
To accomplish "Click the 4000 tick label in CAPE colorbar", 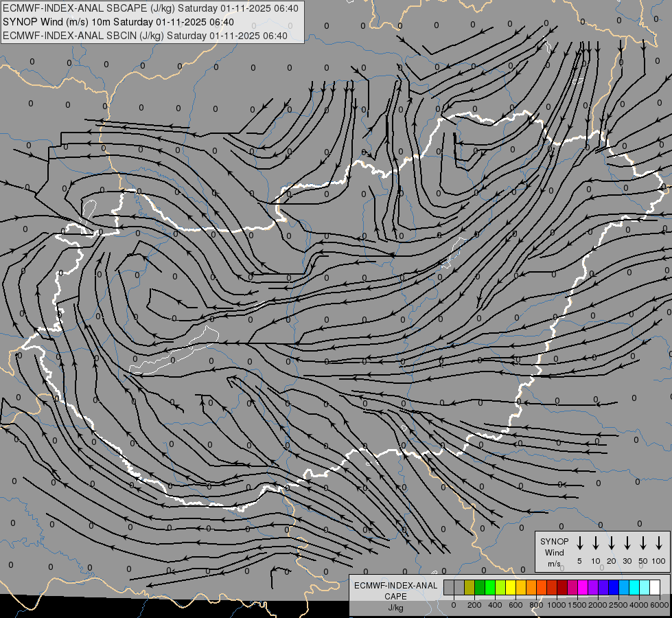I will point(639,605).
